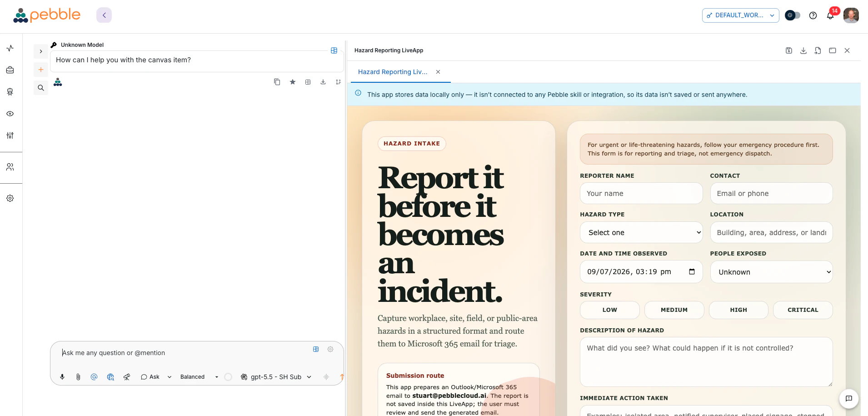
Task: Open the DEFAULT_WOR... workspace dropdown
Action: tap(740, 15)
